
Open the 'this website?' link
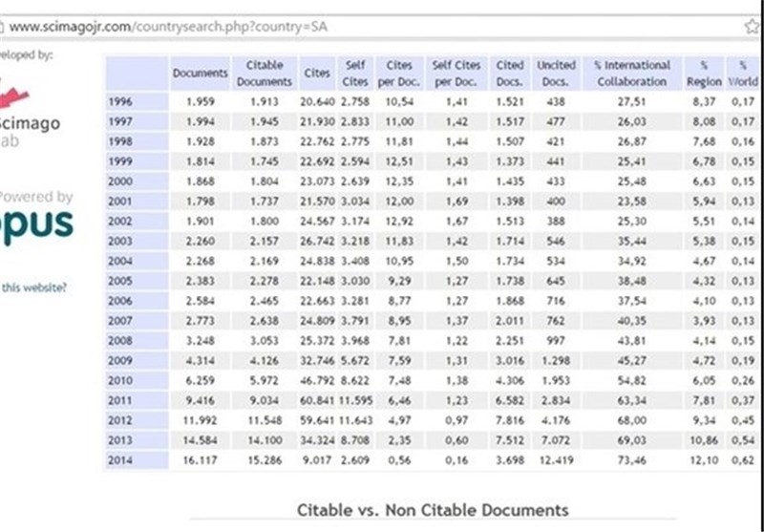pyautogui.click(x=34, y=287)
